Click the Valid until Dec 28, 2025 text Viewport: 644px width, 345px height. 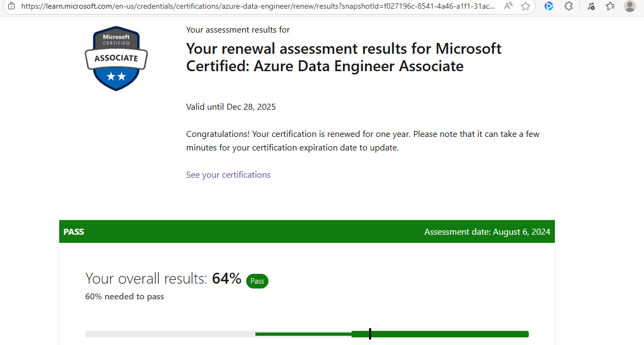(x=231, y=106)
